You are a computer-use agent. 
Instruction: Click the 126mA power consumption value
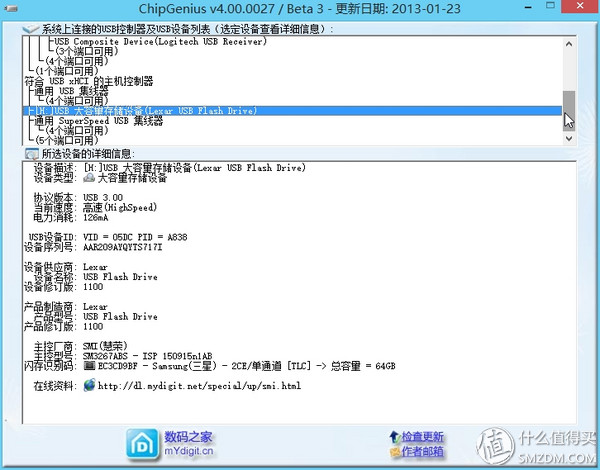coord(96,217)
